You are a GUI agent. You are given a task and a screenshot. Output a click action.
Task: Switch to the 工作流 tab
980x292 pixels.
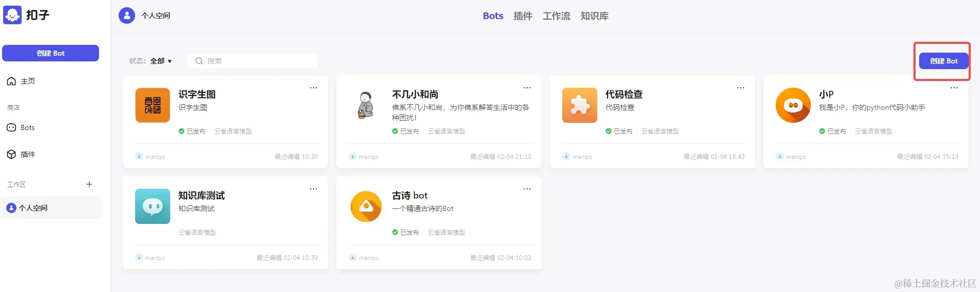pos(556,16)
